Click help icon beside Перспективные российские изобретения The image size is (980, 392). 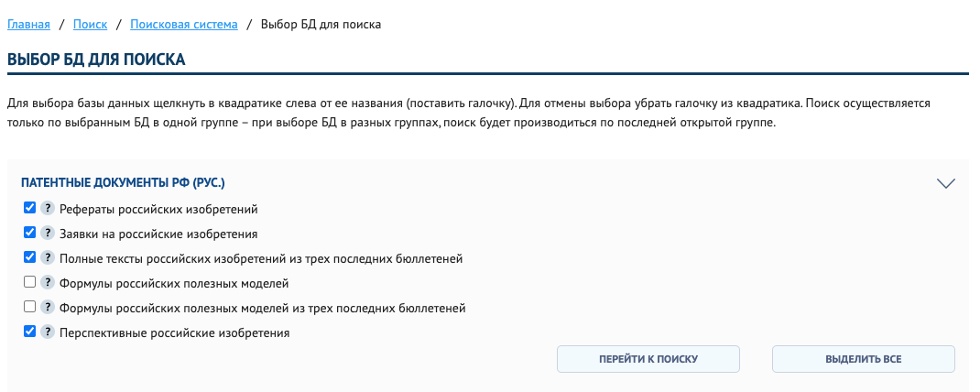coord(48,332)
